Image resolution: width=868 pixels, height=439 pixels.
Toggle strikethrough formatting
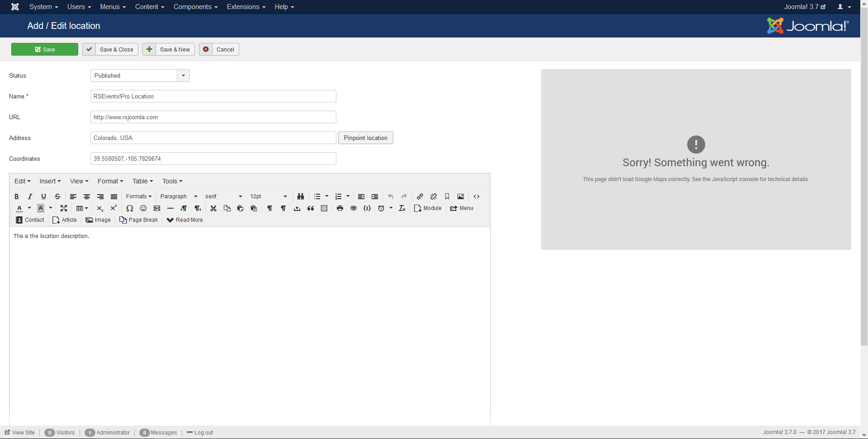pyautogui.click(x=57, y=196)
